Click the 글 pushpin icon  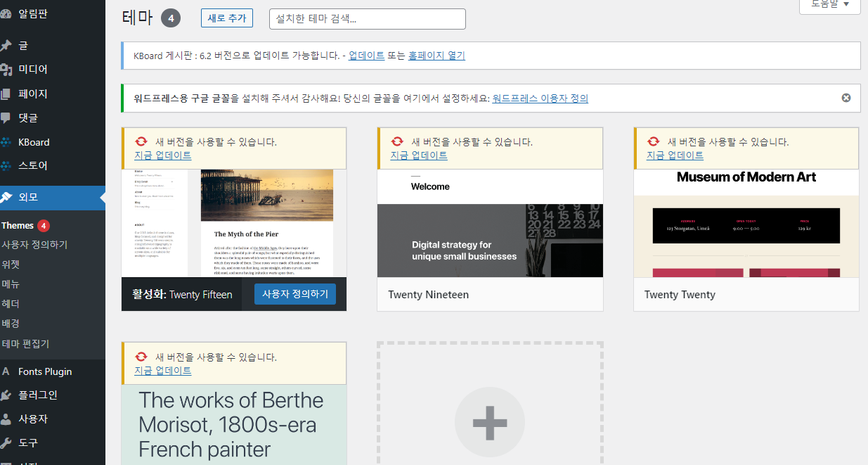pos(6,46)
